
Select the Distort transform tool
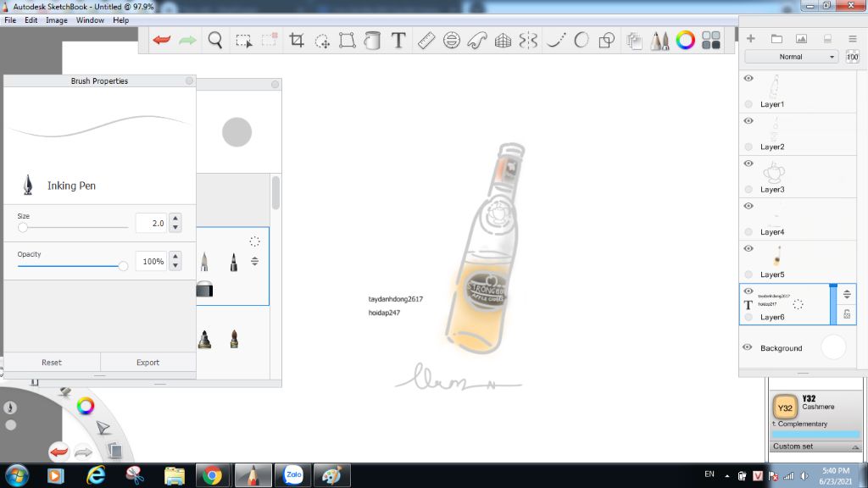pyautogui.click(x=347, y=41)
